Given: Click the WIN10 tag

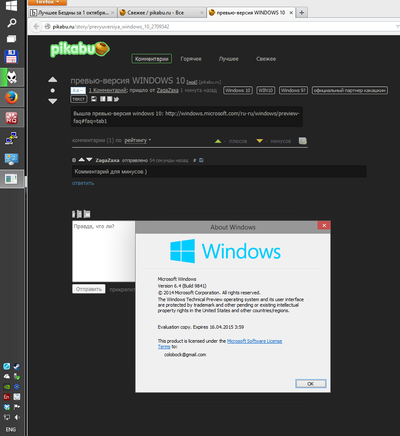Looking at the screenshot, I should click(x=266, y=90).
